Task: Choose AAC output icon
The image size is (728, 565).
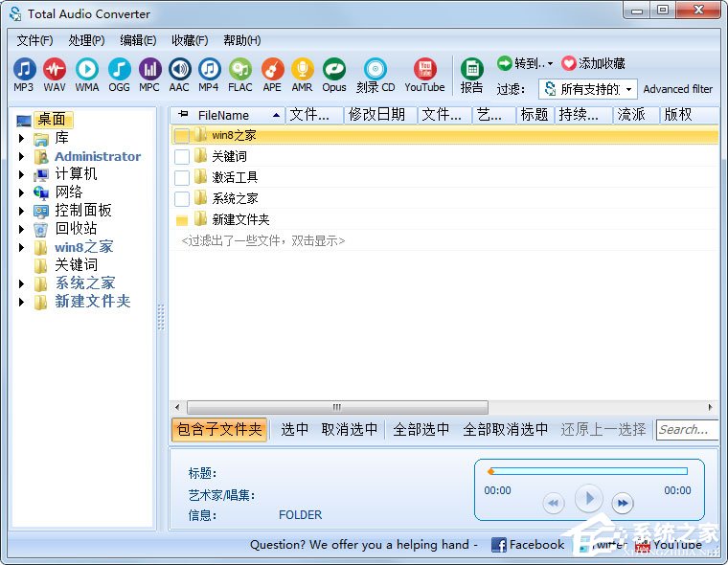Action: pyautogui.click(x=179, y=70)
